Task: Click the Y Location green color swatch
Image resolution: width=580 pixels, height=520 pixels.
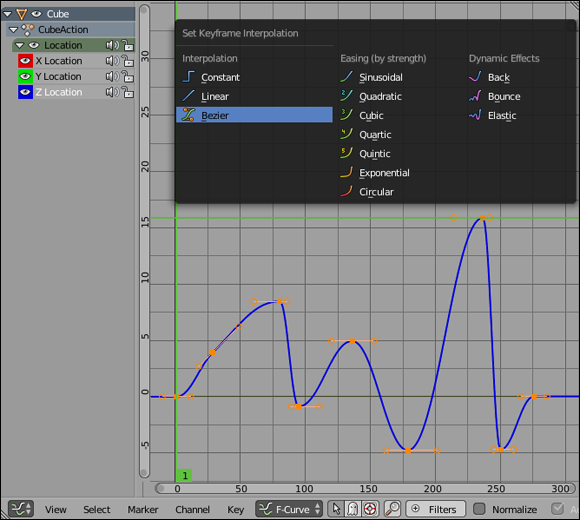Action: [x=25, y=77]
